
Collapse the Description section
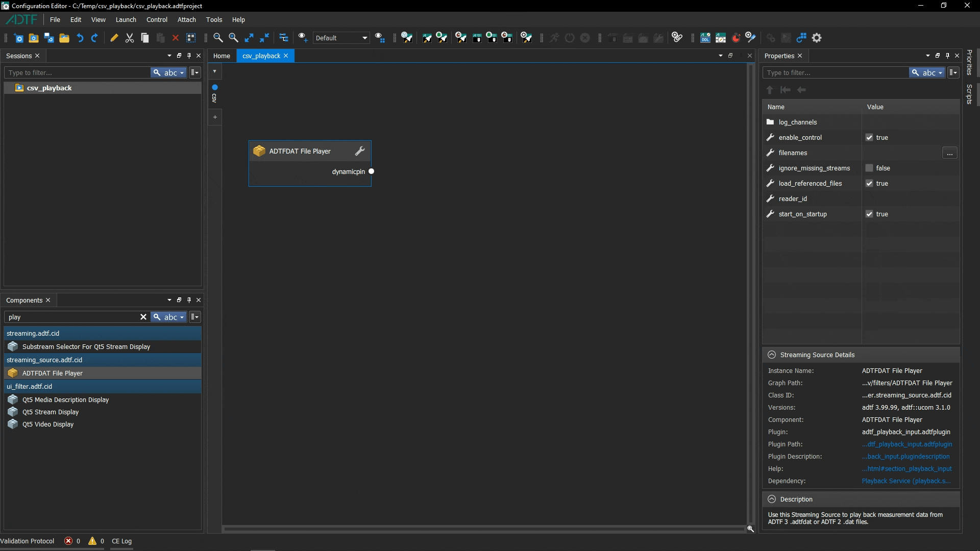(772, 499)
